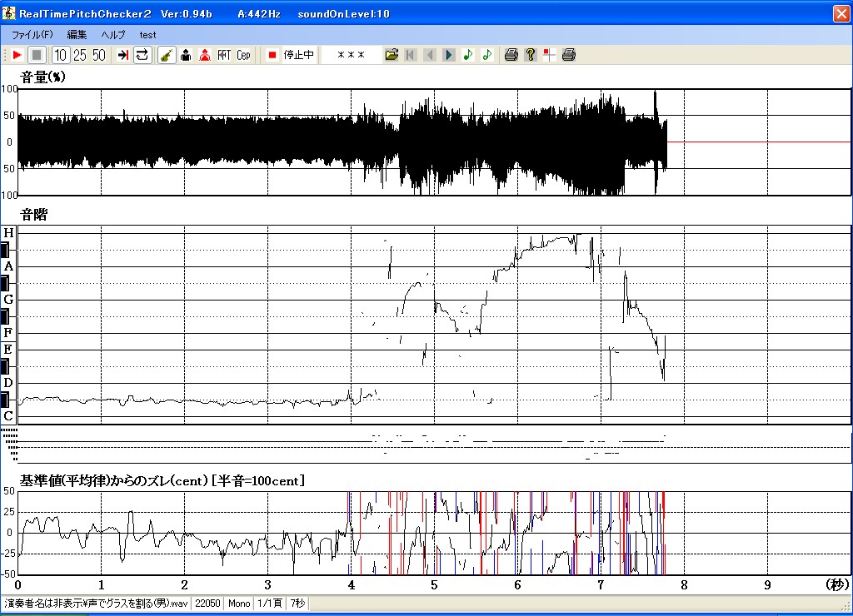The width and height of the screenshot is (853, 616).
Task: Play sound with first green note icon
Action: (x=468, y=55)
